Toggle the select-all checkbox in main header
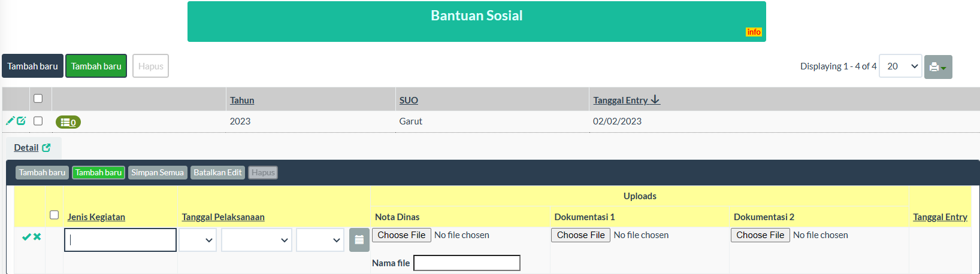The width and height of the screenshot is (980, 274). pos(38,99)
